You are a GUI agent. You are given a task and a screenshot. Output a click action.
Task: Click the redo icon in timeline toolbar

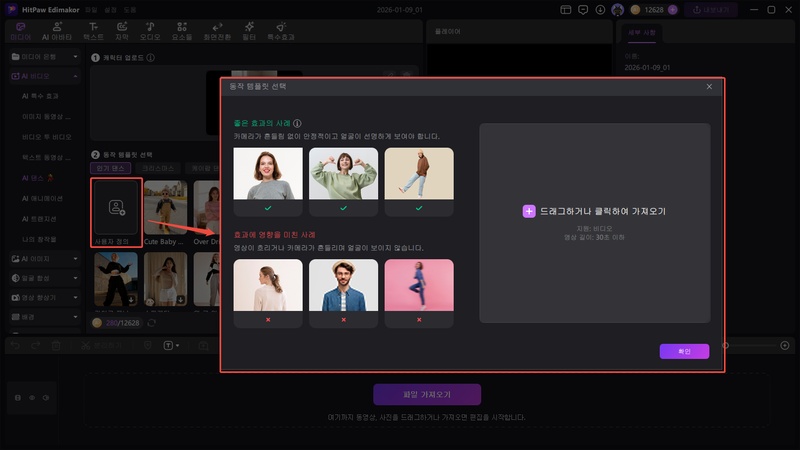point(35,345)
